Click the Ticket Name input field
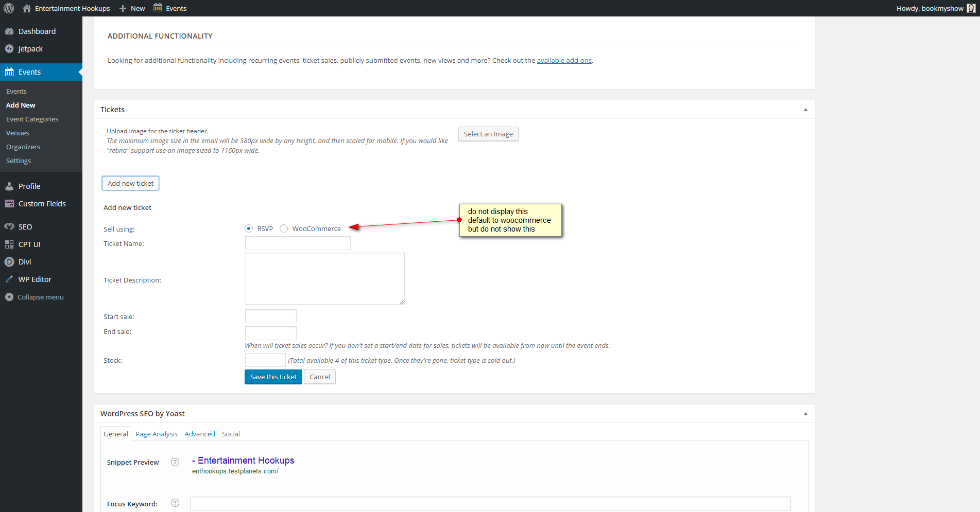Screen dimensions: 980x512 coord(298,243)
